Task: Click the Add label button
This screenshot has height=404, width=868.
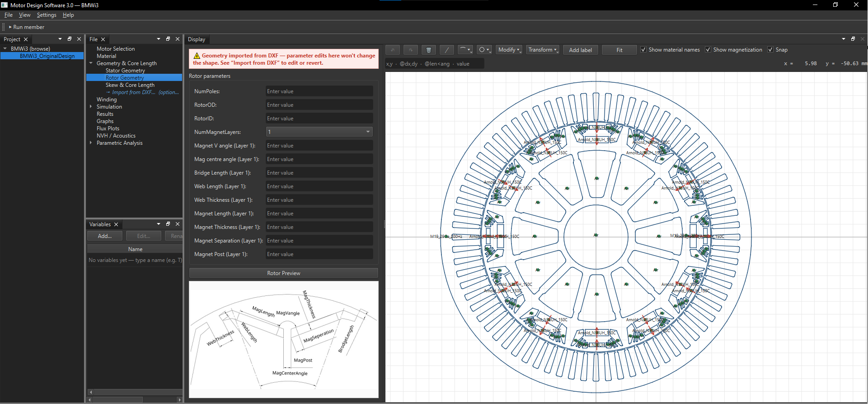Action: point(580,50)
